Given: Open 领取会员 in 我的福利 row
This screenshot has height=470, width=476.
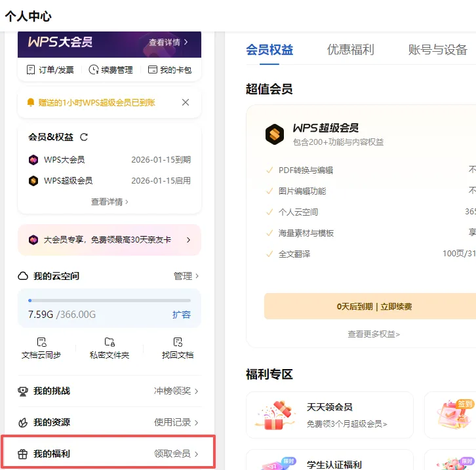Looking at the screenshot, I should (176, 454).
